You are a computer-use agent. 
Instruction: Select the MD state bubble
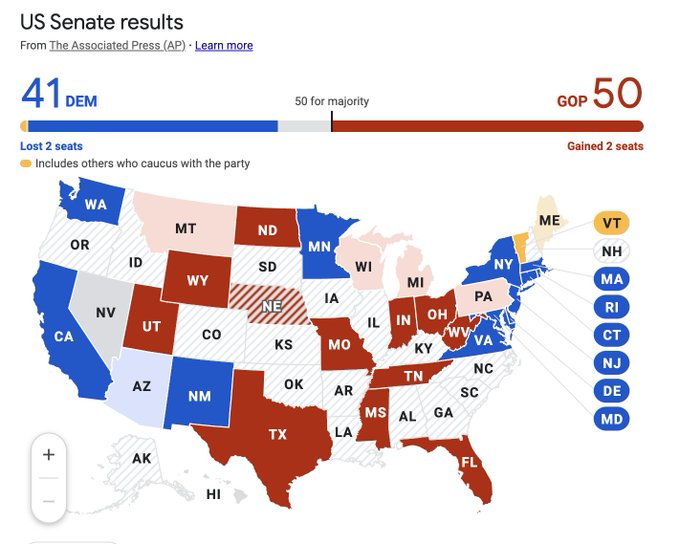click(612, 419)
